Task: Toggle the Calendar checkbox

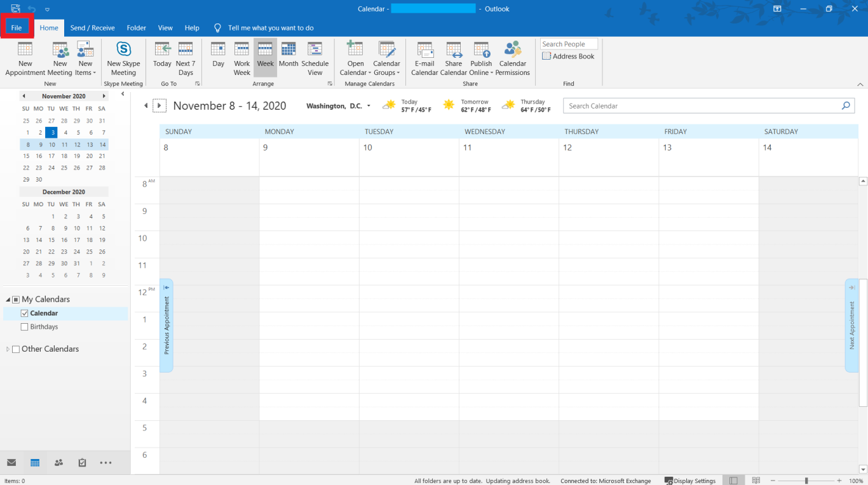Action: point(25,313)
